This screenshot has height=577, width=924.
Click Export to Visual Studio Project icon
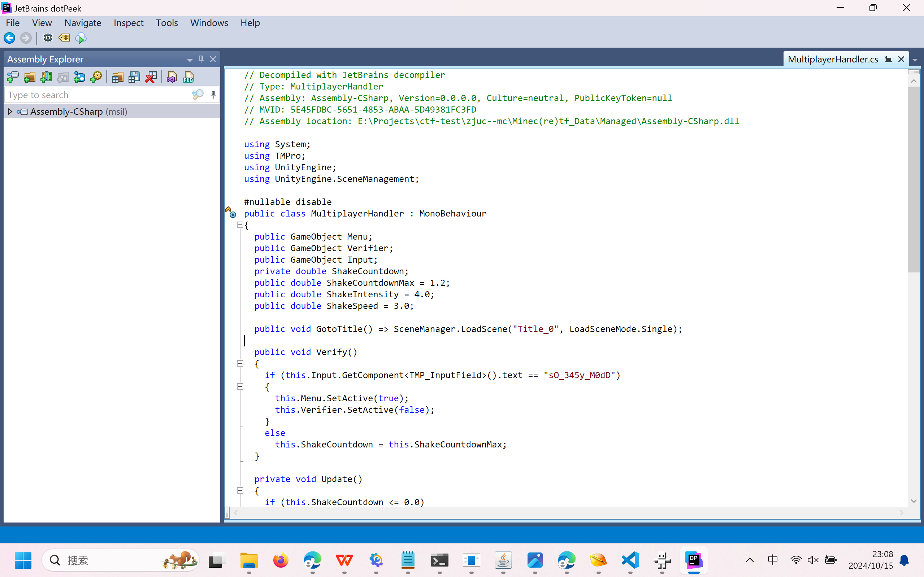(172, 78)
